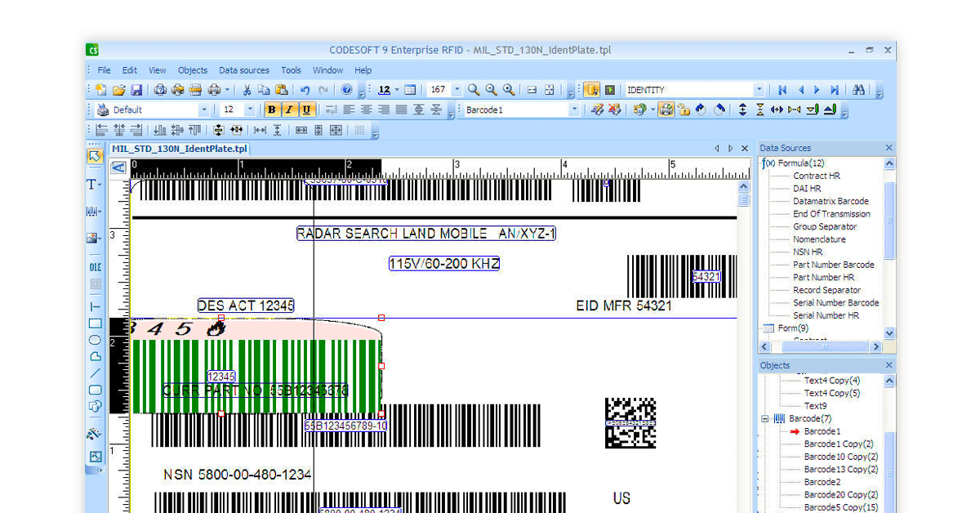The image size is (980, 513).
Task: Select the Rounded rectangle tool
Action: tap(95, 390)
